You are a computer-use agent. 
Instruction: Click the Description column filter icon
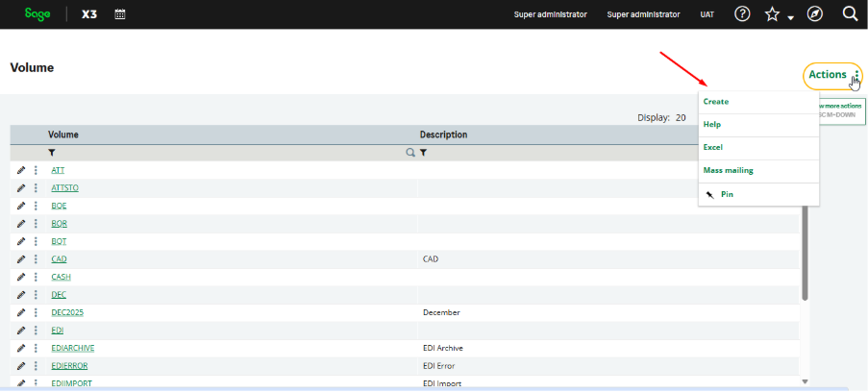click(423, 153)
